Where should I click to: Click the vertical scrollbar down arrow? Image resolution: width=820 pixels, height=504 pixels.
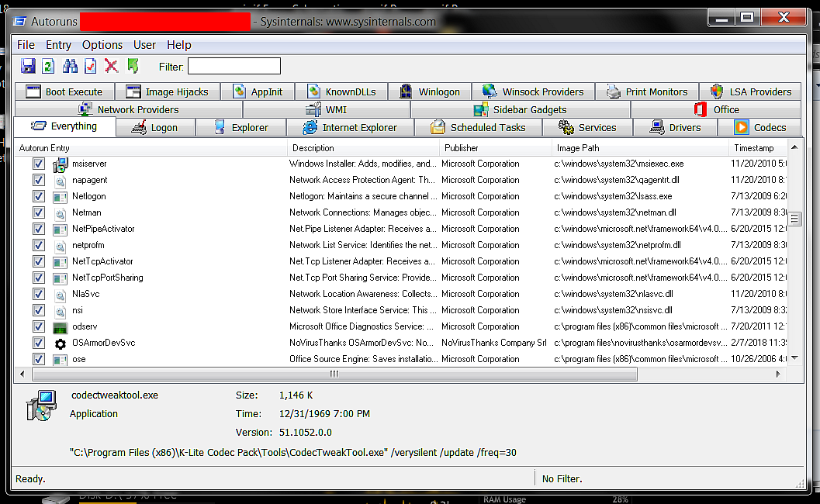click(794, 359)
